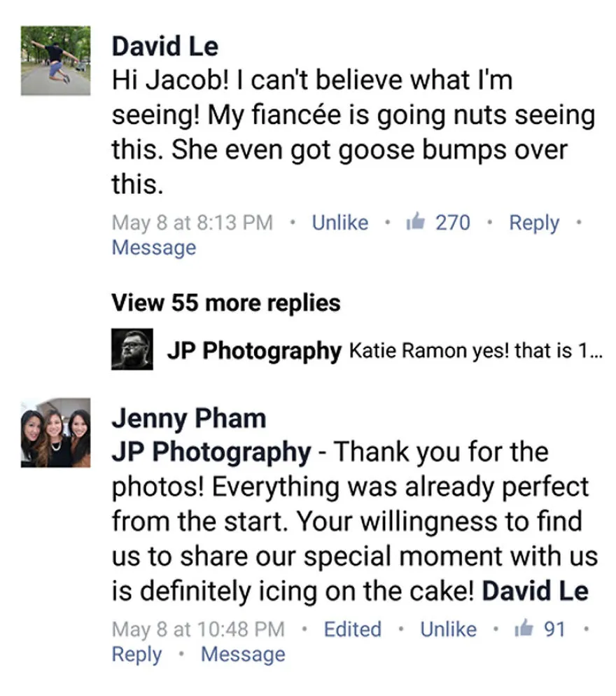This screenshot has width=616, height=696.
Task: Reply to Jenny Pham's comment
Action: 136,655
